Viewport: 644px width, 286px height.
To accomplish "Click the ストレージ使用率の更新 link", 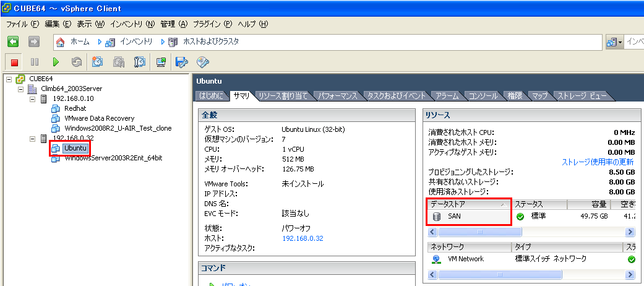I will coord(598,162).
